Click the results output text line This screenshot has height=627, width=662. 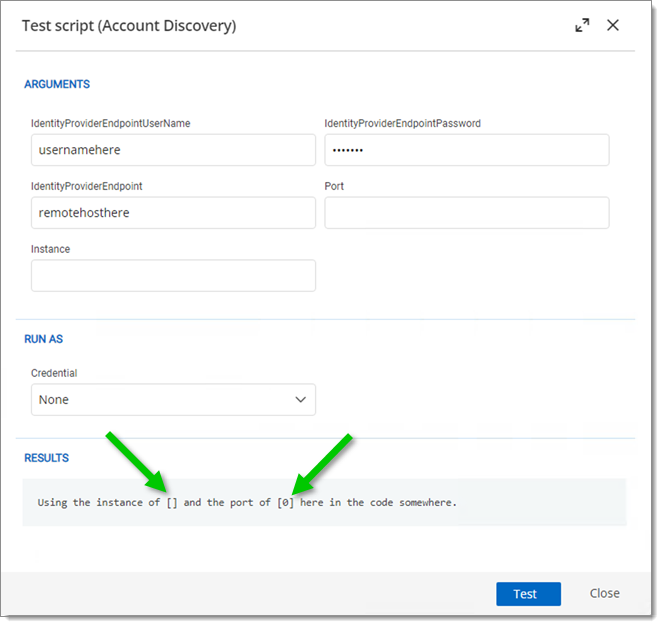(247, 502)
